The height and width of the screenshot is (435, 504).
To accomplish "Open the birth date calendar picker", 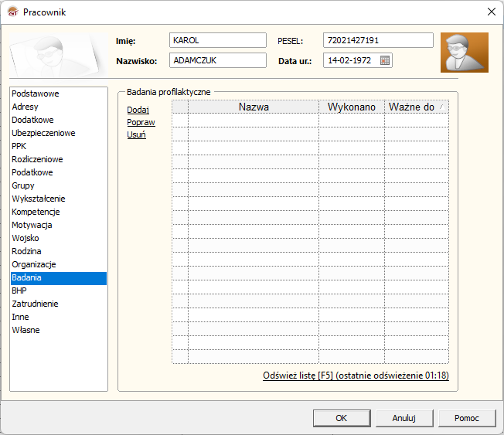I will 385,60.
